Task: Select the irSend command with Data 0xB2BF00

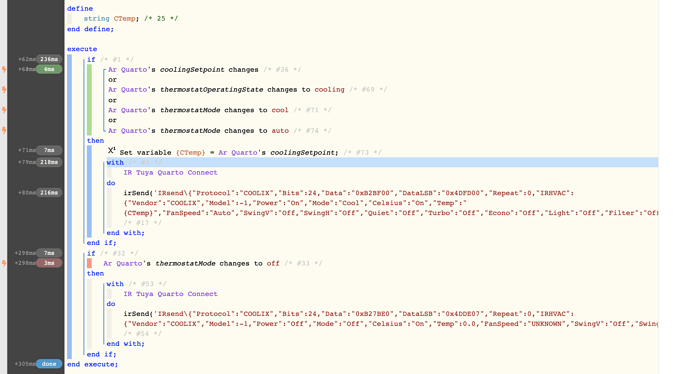Action: tap(391, 203)
